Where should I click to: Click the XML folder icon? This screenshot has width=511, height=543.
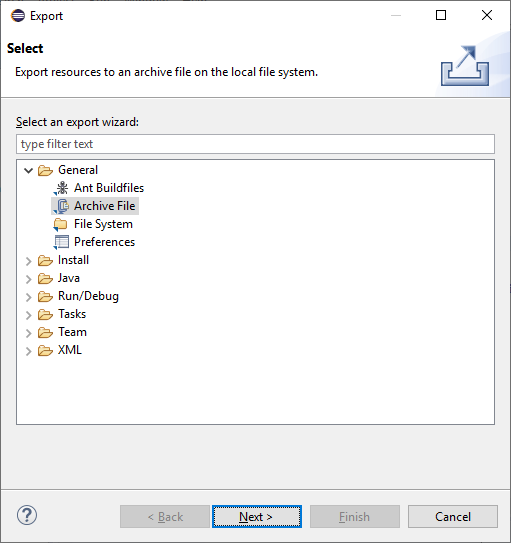coord(45,350)
